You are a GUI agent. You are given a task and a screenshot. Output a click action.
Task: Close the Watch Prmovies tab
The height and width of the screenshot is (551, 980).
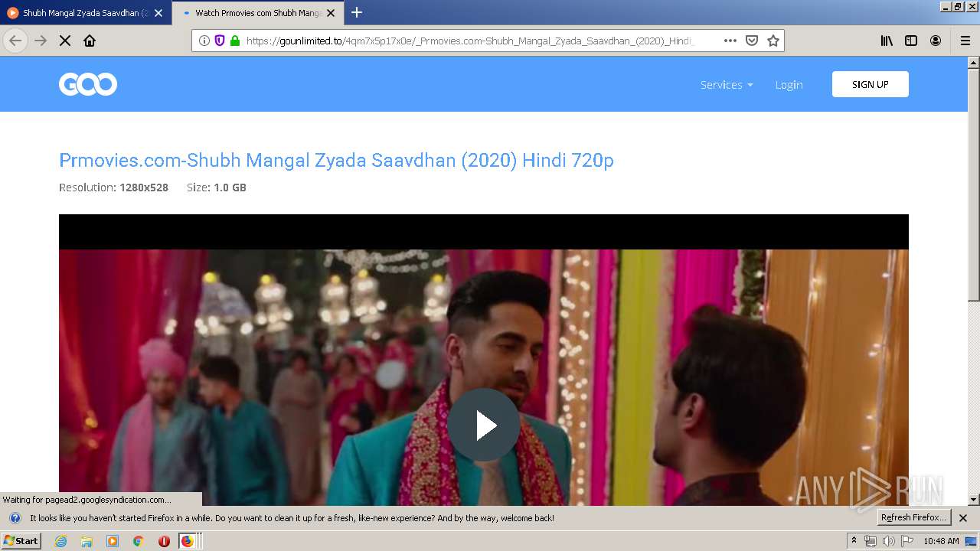331,13
